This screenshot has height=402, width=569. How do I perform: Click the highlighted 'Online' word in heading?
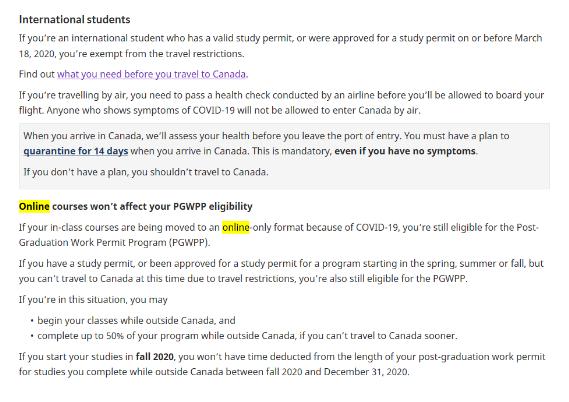click(x=34, y=206)
